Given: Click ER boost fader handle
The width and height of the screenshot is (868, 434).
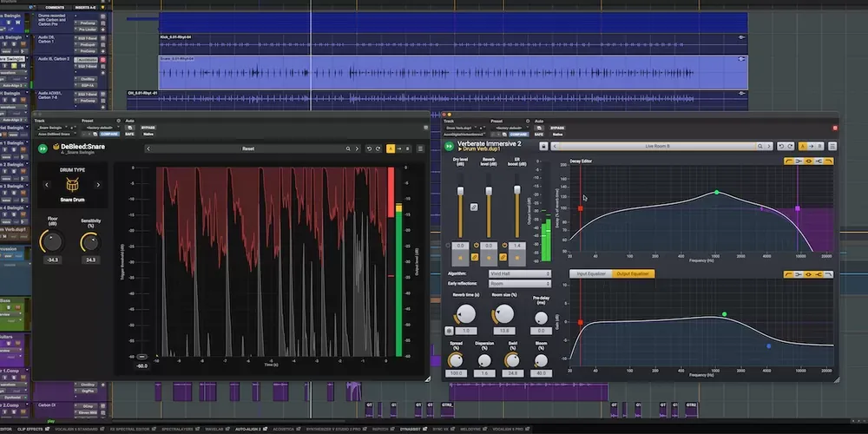Looking at the screenshot, I should pos(517,190).
